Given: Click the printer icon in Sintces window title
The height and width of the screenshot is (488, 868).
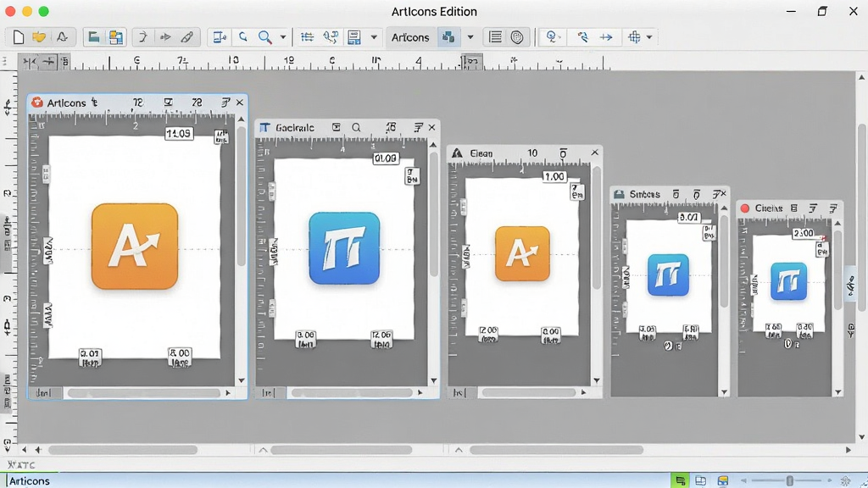Looking at the screenshot, I should (619, 194).
